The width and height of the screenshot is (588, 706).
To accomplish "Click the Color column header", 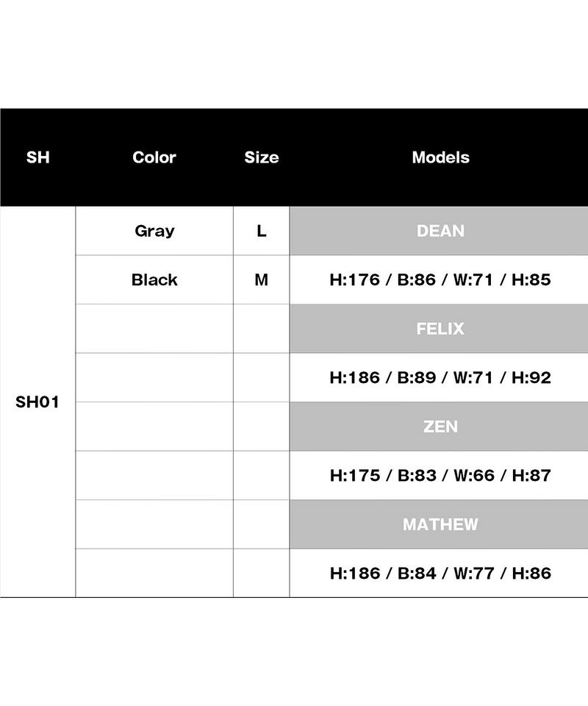I will [154, 157].
